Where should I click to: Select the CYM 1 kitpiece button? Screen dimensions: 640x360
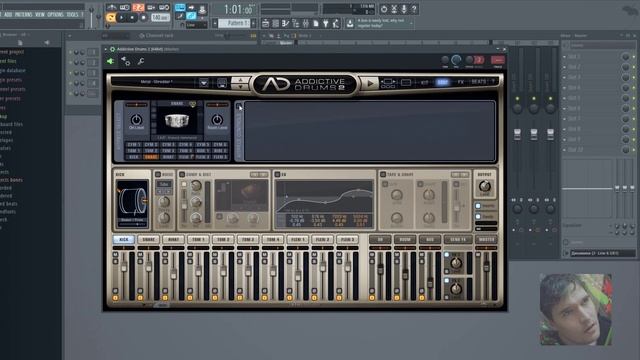(133, 144)
